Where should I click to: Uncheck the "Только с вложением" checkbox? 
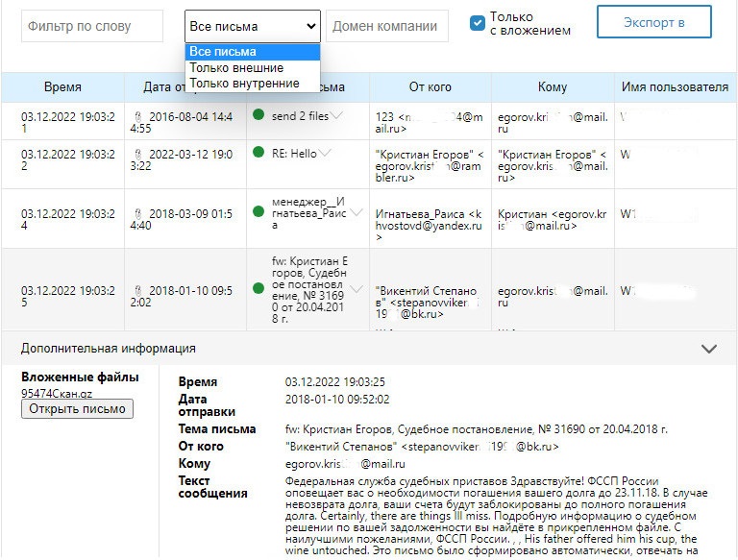point(478,23)
